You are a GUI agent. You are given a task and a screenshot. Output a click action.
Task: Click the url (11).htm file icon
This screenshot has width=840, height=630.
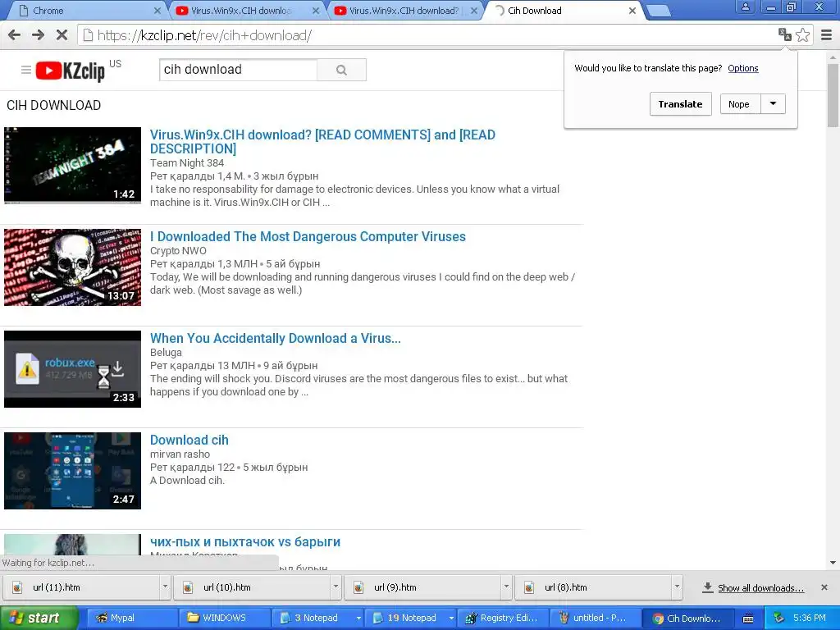coord(17,587)
